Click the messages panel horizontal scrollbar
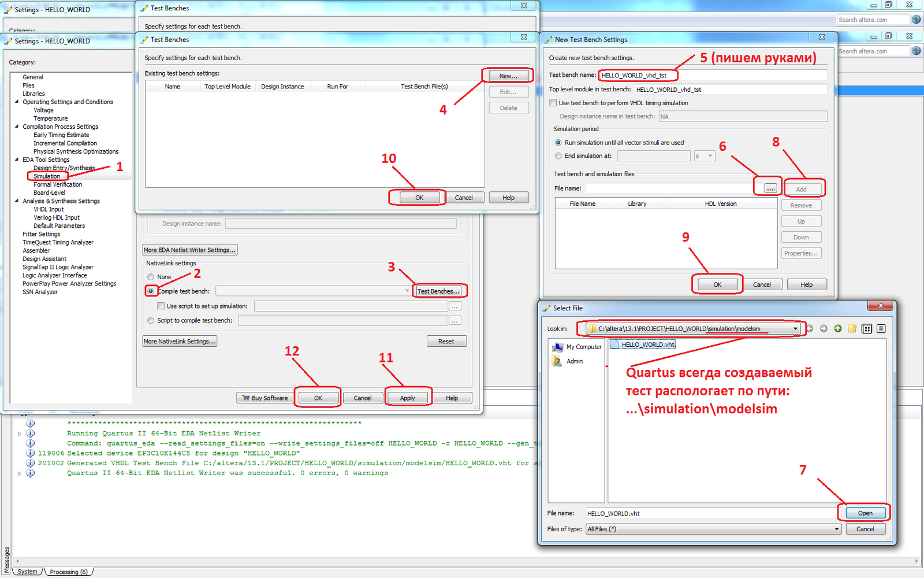 467,561
